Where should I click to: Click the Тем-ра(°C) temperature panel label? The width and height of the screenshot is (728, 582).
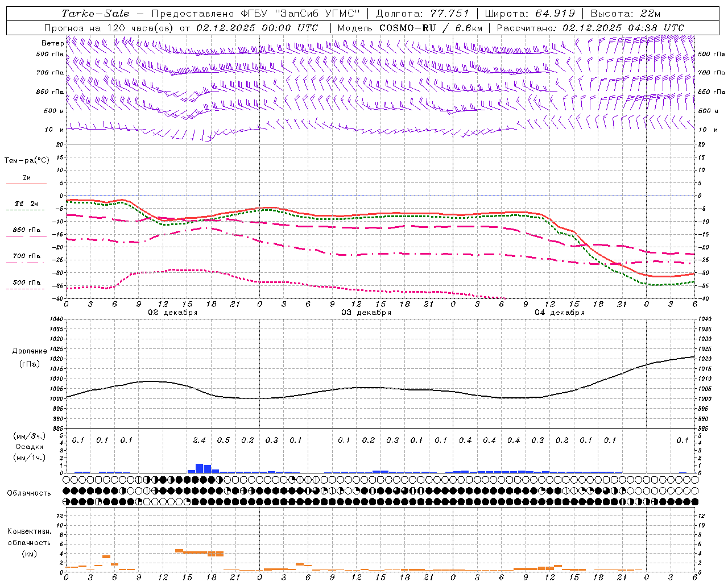(x=27, y=161)
